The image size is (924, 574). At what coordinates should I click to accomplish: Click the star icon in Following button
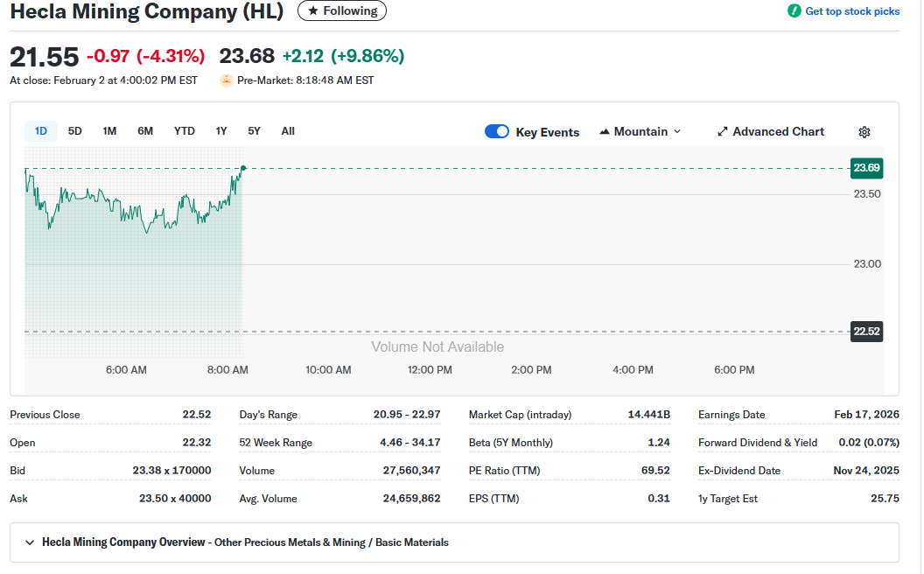313,11
